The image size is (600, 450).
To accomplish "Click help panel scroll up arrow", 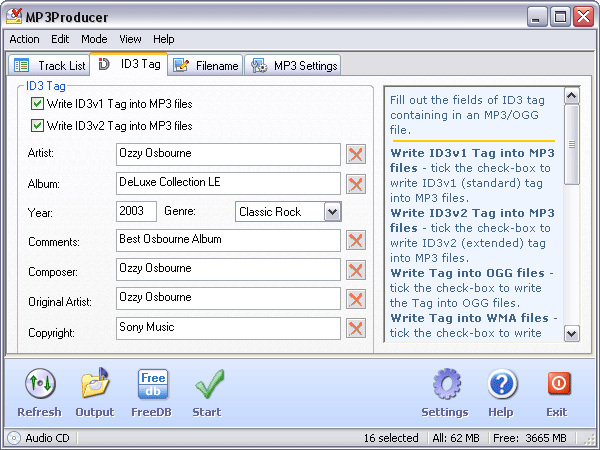I will pyautogui.click(x=572, y=96).
